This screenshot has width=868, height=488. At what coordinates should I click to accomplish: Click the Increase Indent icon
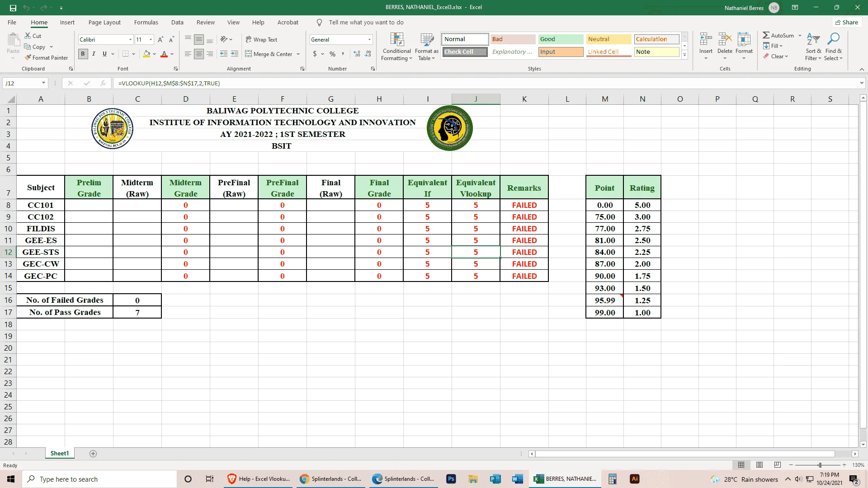click(235, 54)
